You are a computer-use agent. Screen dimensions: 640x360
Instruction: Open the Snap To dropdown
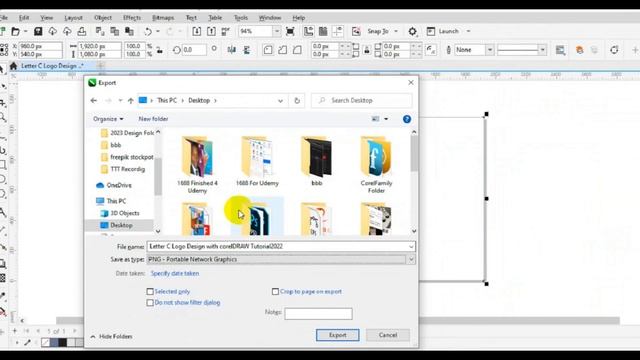tap(396, 31)
